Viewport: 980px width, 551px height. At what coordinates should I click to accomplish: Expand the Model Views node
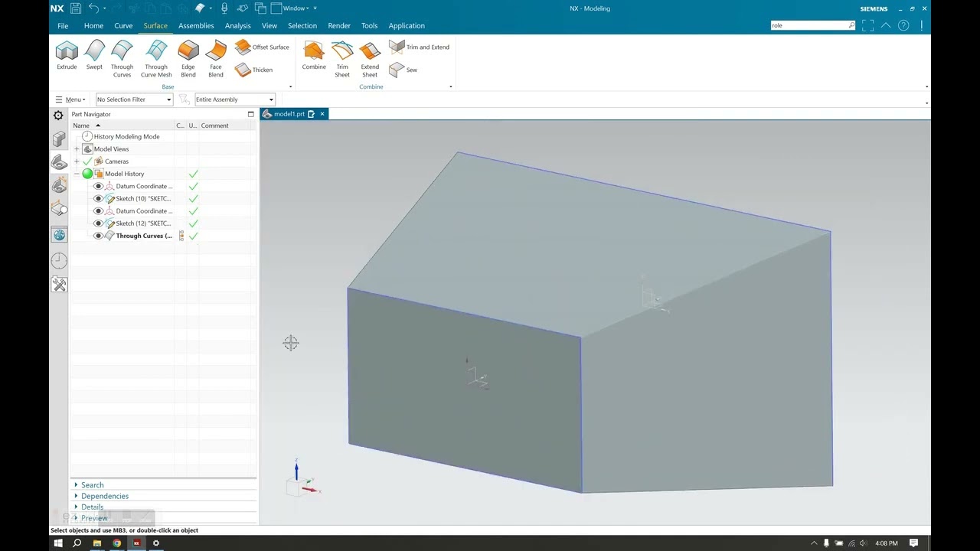77,149
